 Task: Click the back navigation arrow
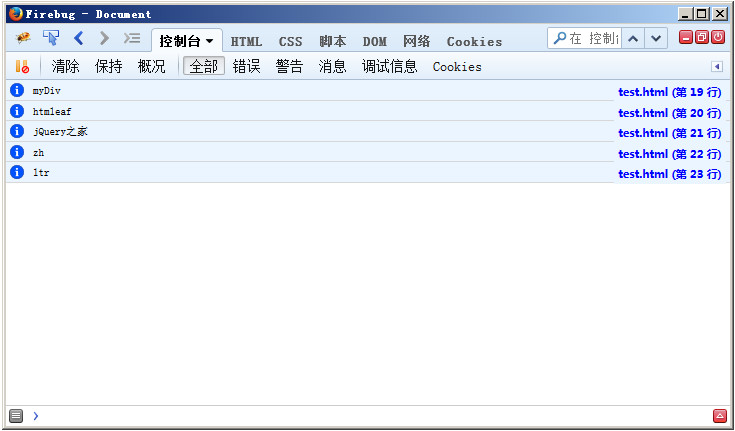[x=79, y=38]
